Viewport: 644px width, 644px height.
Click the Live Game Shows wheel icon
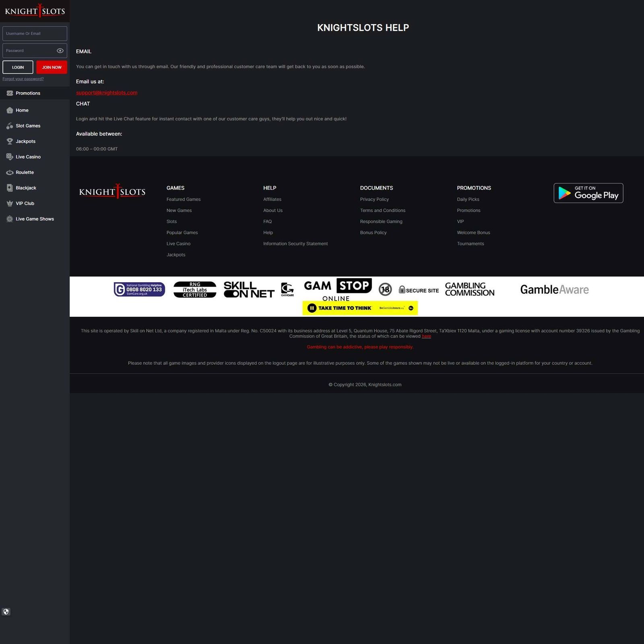pos(10,219)
